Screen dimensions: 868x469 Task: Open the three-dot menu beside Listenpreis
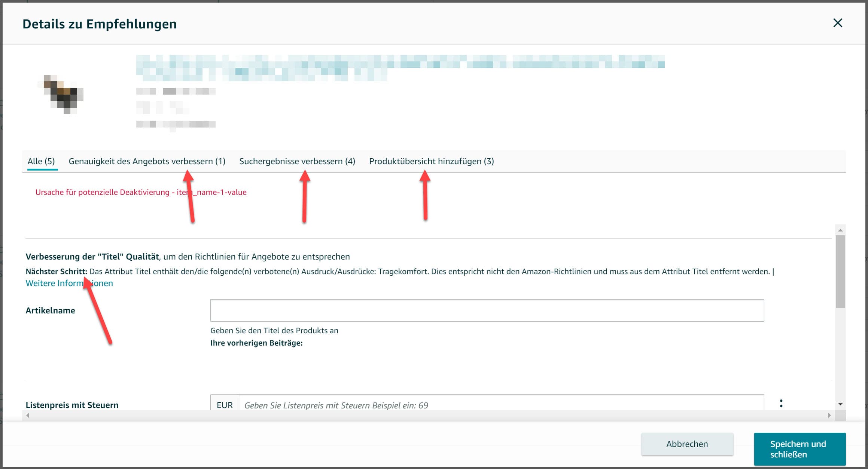coord(781,403)
